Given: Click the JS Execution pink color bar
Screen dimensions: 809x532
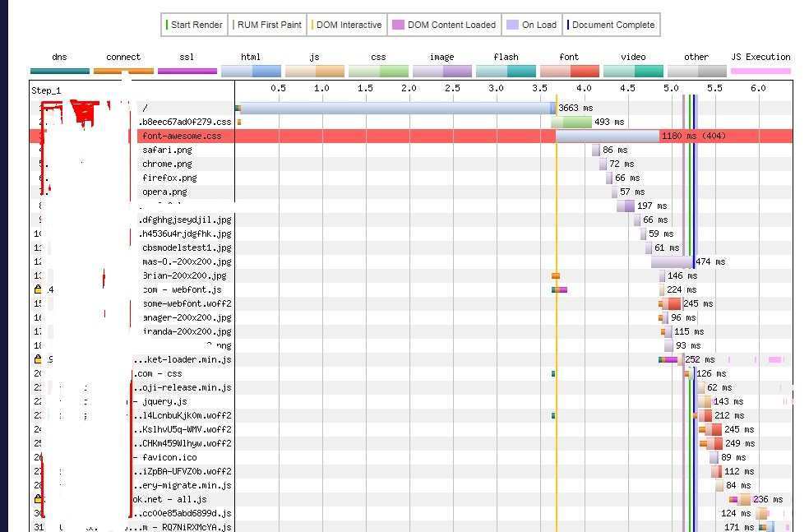Looking at the screenshot, I should [760, 72].
